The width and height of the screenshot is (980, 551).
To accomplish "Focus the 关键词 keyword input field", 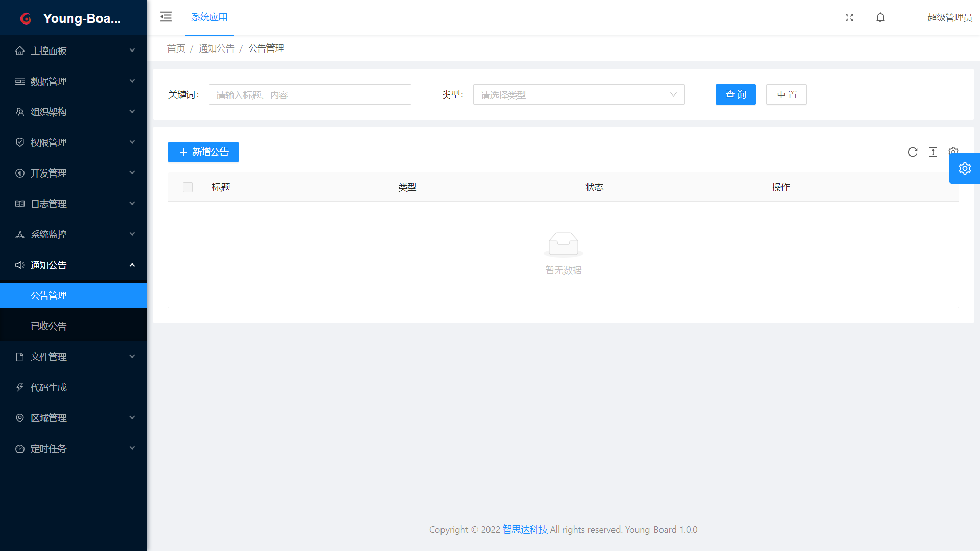I will tap(310, 95).
